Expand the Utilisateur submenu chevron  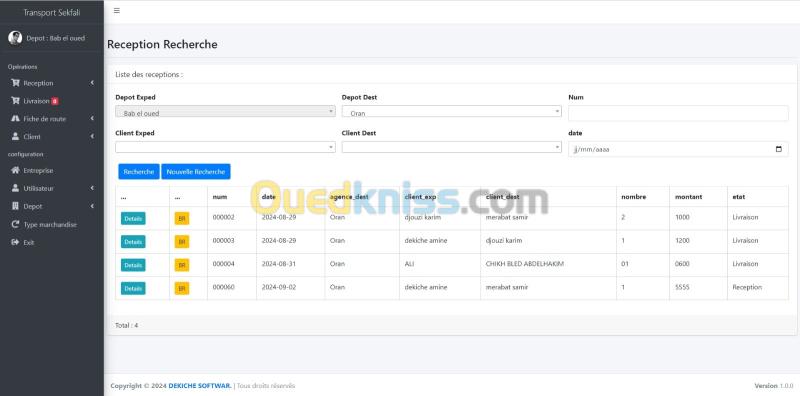92,188
